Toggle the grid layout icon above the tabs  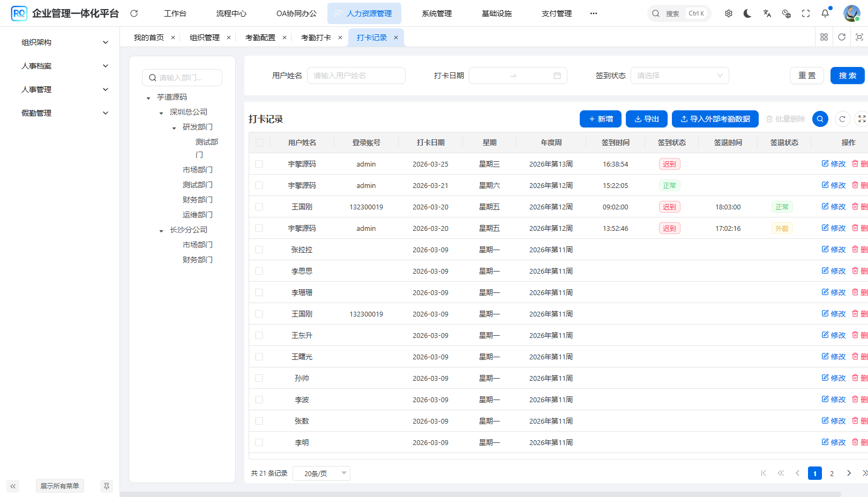tap(824, 37)
